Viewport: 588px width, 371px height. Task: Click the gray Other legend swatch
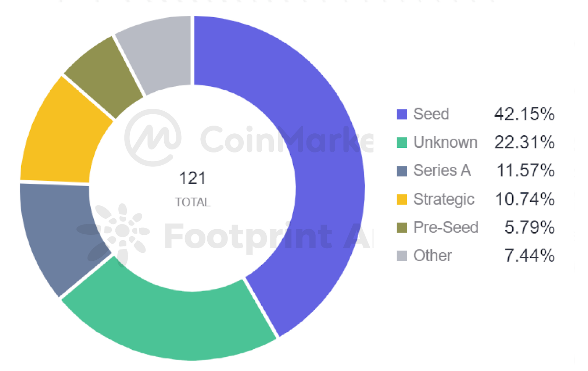402,256
